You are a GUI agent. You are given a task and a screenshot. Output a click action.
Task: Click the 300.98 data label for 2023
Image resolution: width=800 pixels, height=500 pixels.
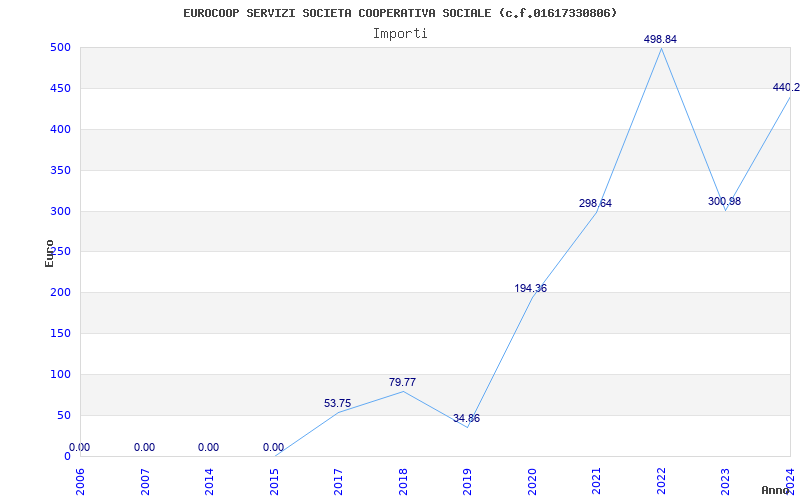724,202
